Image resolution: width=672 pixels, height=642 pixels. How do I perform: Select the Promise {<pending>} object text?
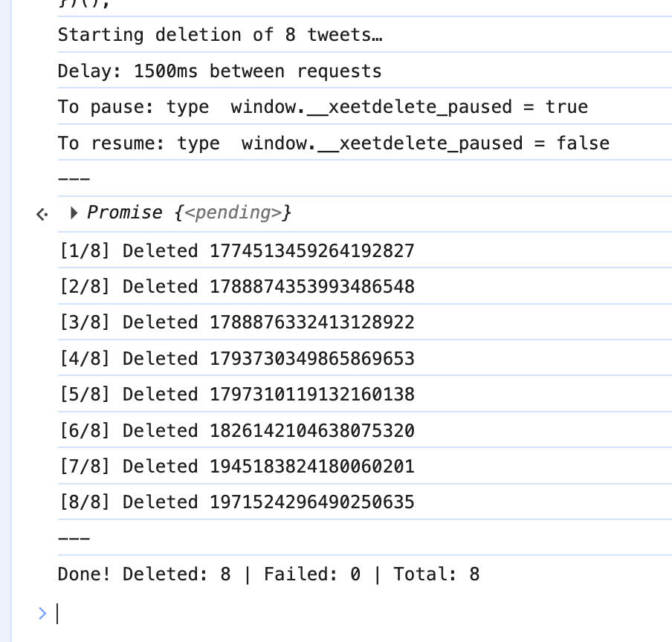tap(190, 213)
